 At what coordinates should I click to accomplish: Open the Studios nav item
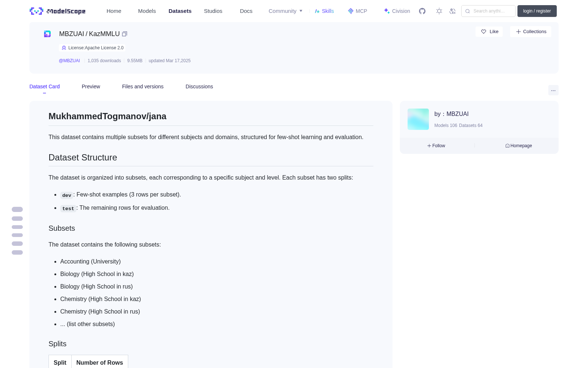[213, 11]
